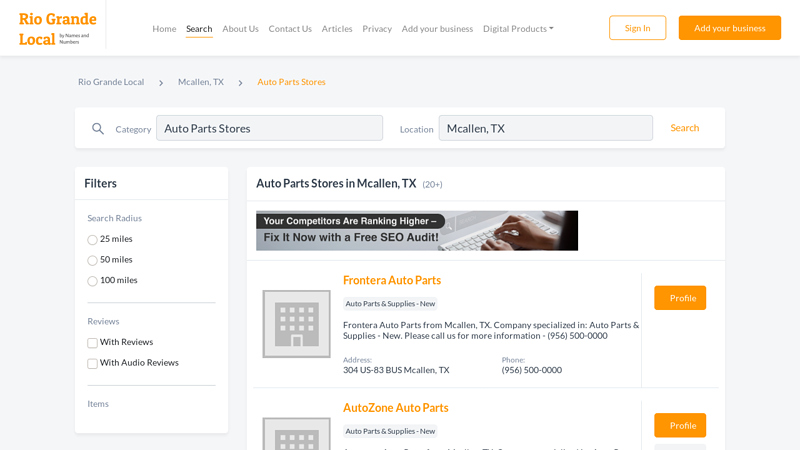Focus the Category input field
This screenshot has width=800, height=450.
(x=269, y=128)
